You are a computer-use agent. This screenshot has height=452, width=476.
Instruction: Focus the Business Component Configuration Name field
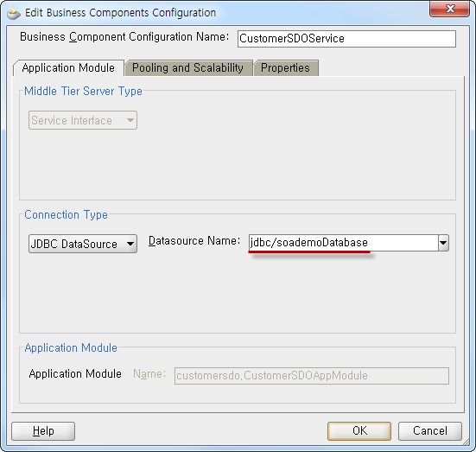click(x=346, y=39)
